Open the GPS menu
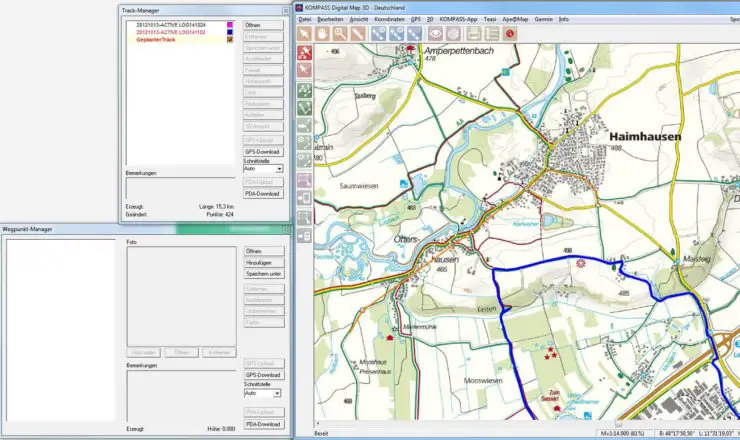This screenshot has height=440, width=740. [x=416, y=19]
